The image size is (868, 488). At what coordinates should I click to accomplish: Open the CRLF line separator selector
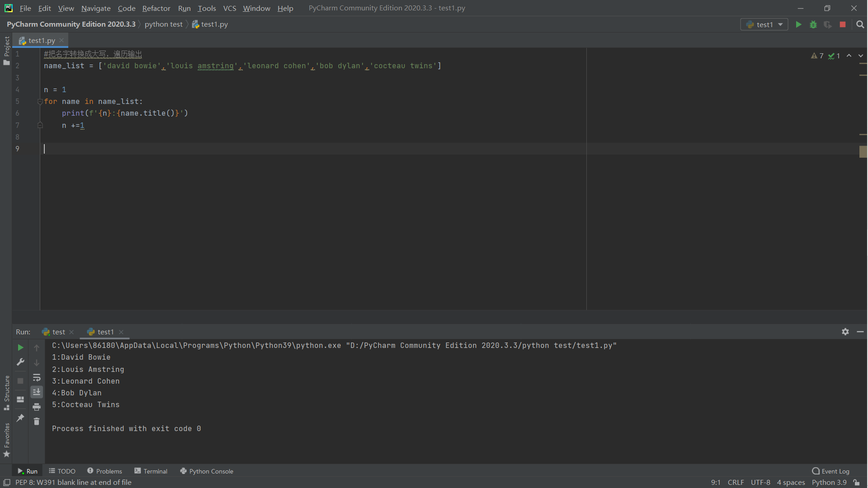click(736, 483)
